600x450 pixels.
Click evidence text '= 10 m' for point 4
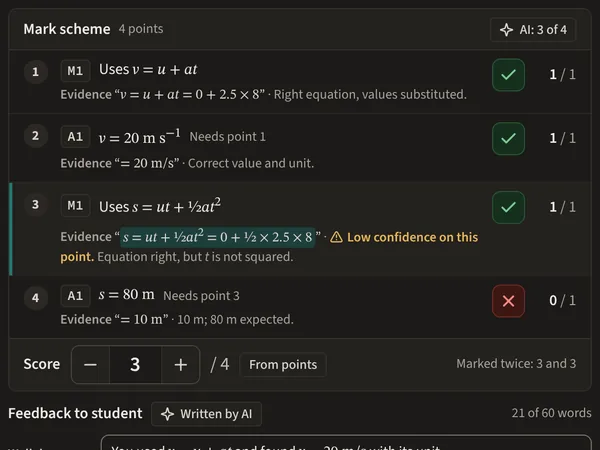click(144, 320)
